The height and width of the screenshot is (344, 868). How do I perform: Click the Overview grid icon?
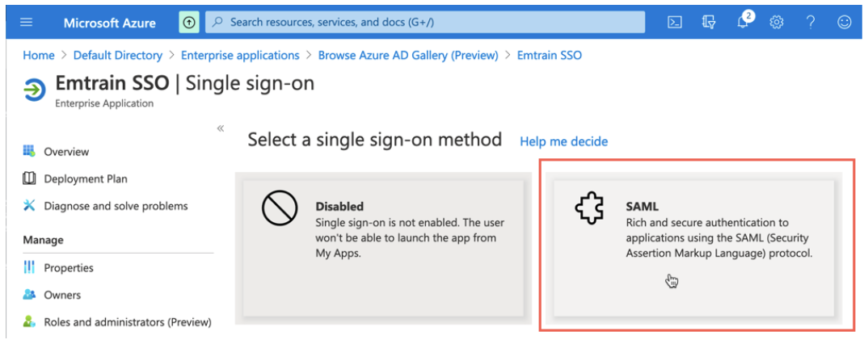pos(29,151)
